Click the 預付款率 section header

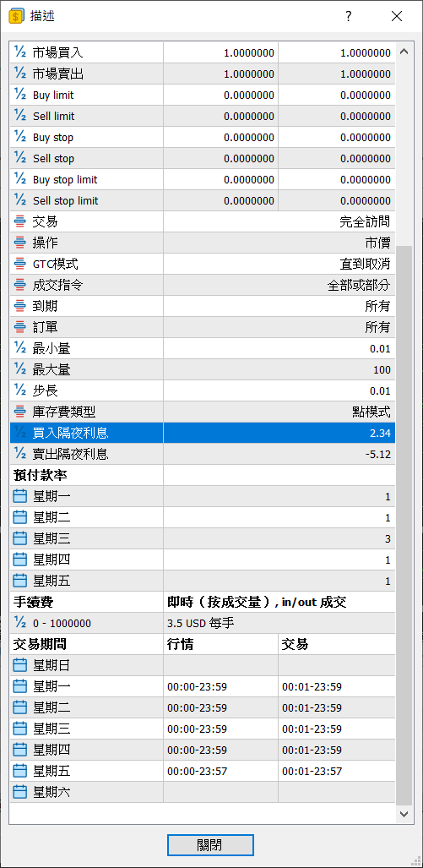coord(41,475)
